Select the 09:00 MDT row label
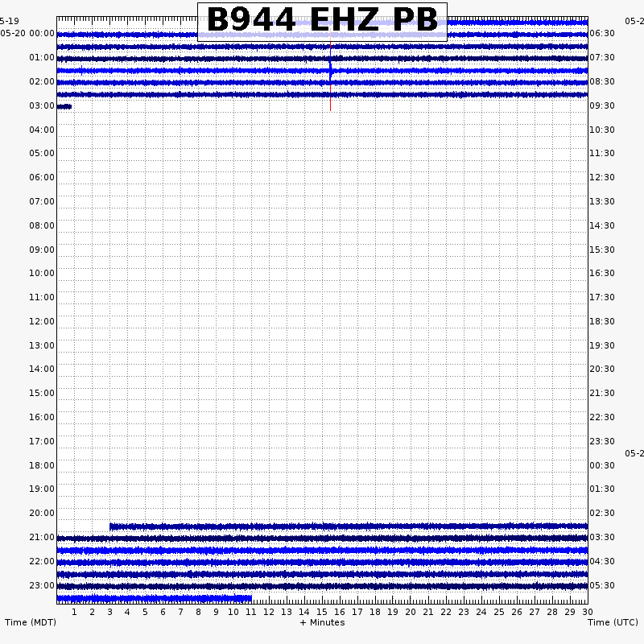 [42, 250]
